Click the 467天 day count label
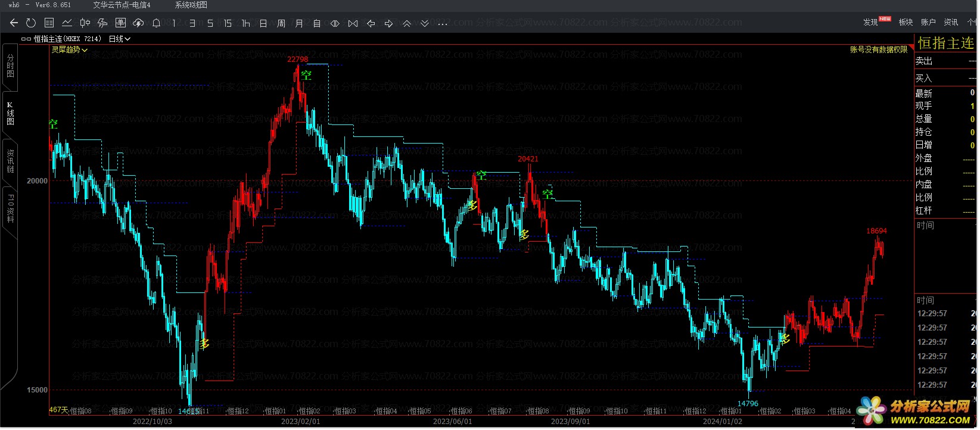Screen dimensions: 980x430 [x=58, y=410]
